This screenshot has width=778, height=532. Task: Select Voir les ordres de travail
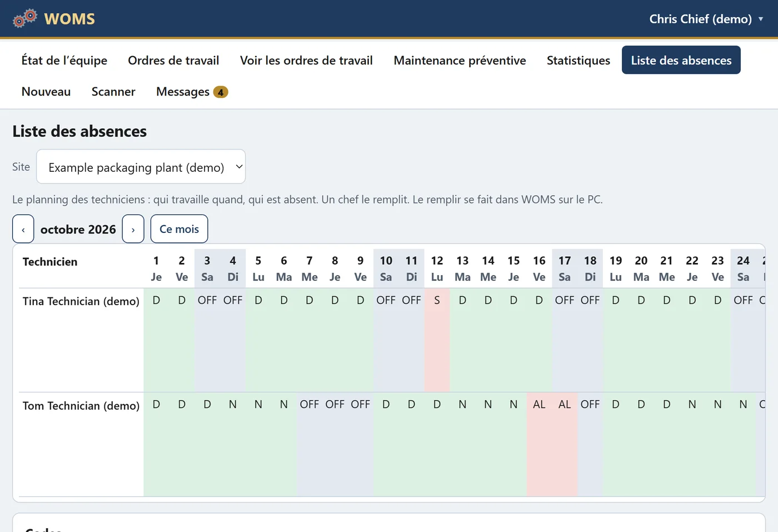click(x=306, y=60)
